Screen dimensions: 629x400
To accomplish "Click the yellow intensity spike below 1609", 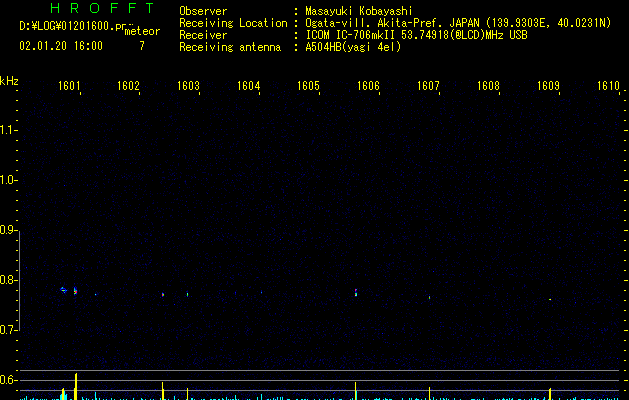I will point(550,394).
